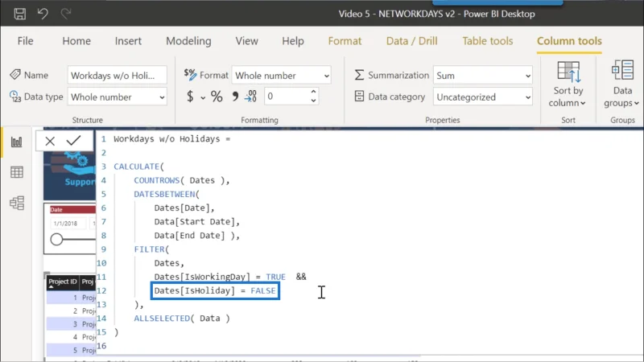The image size is (644, 362).
Task: Click the name tag icon beside Name
Action: pos(15,74)
